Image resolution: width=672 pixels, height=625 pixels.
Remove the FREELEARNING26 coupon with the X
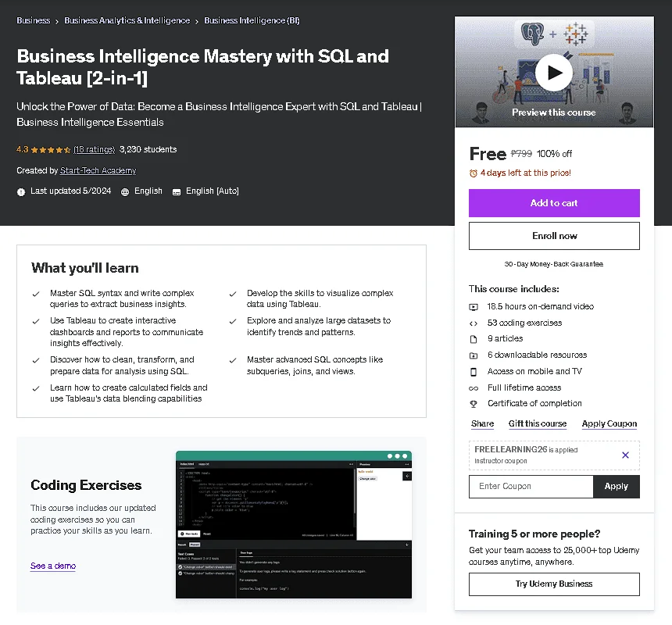point(625,455)
